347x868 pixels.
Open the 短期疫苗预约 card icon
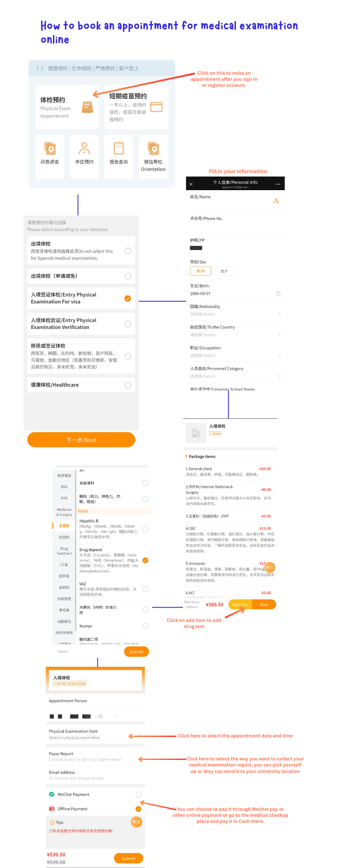click(x=156, y=107)
